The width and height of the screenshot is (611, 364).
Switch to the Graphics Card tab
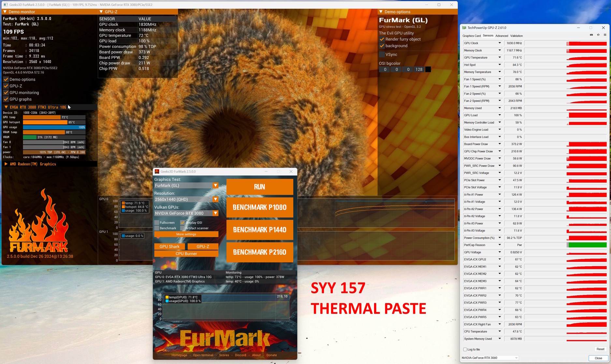point(472,36)
